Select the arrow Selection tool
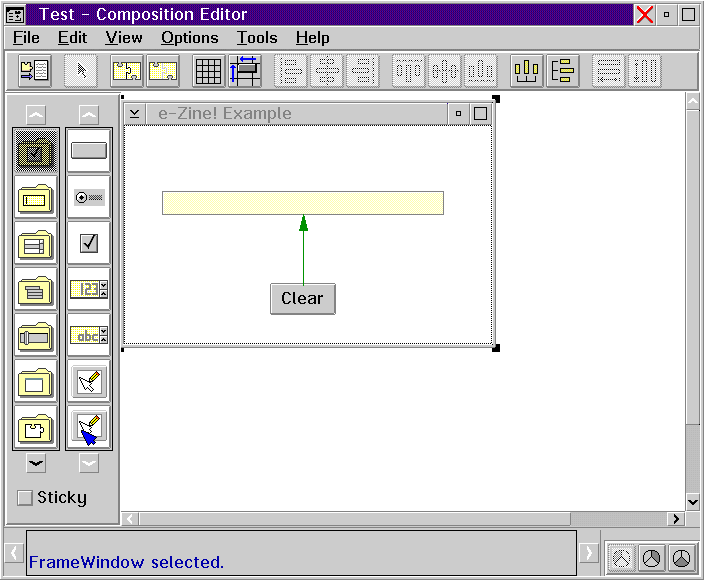Viewport: 704px width, 580px height. [x=81, y=71]
